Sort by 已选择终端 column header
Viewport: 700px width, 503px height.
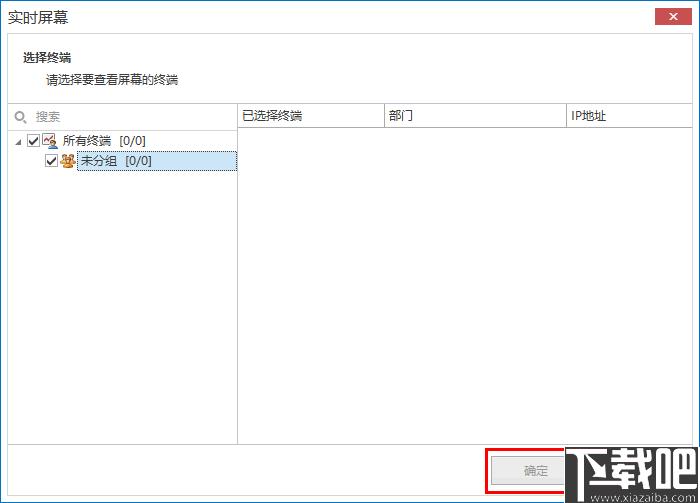point(311,116)
